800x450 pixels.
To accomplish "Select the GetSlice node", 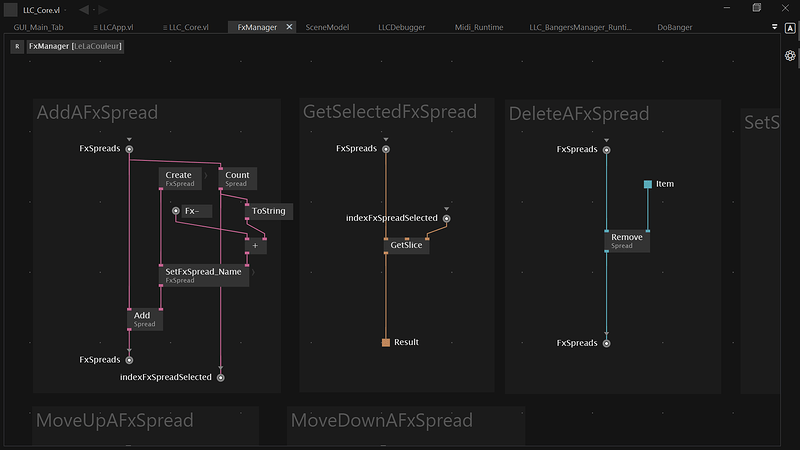I will pos(407,245).
